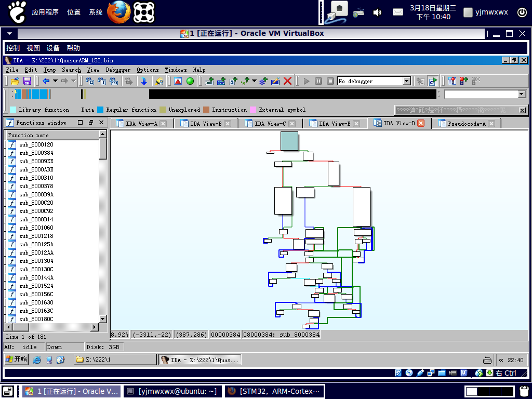
Task: Click the functions list scroll-right arrow
Action: (95, 327)
